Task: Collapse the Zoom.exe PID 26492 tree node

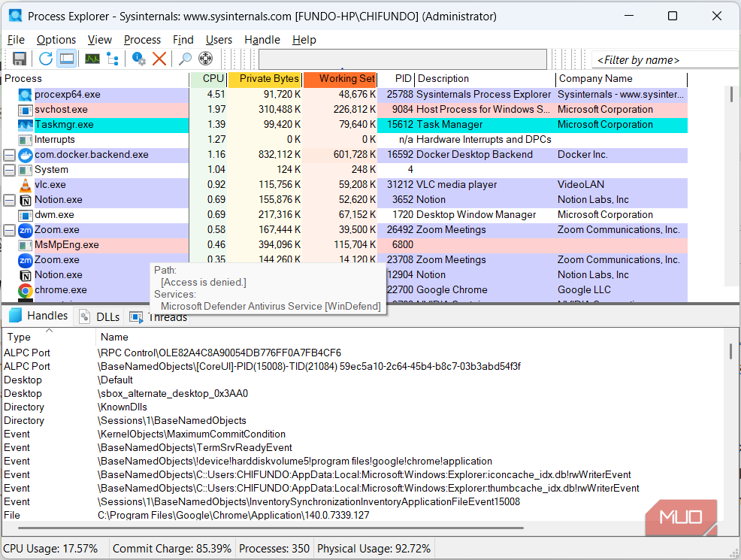Action: point(10,230)
